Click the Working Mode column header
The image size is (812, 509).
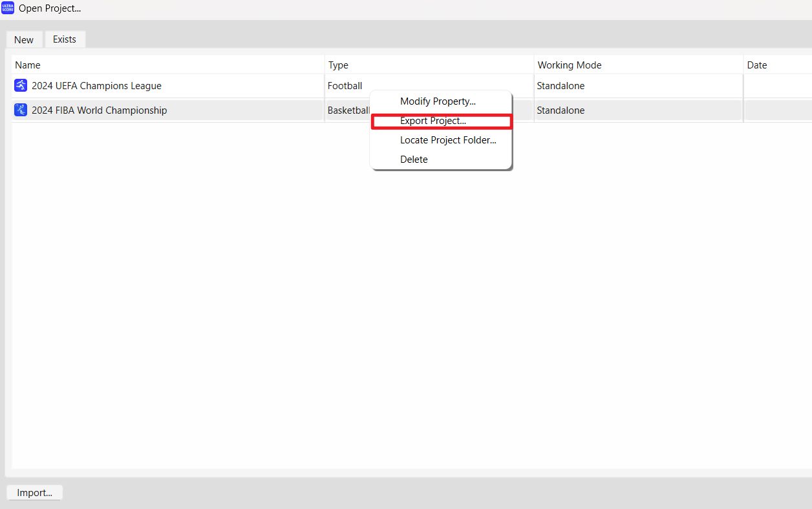pos(570,65)
